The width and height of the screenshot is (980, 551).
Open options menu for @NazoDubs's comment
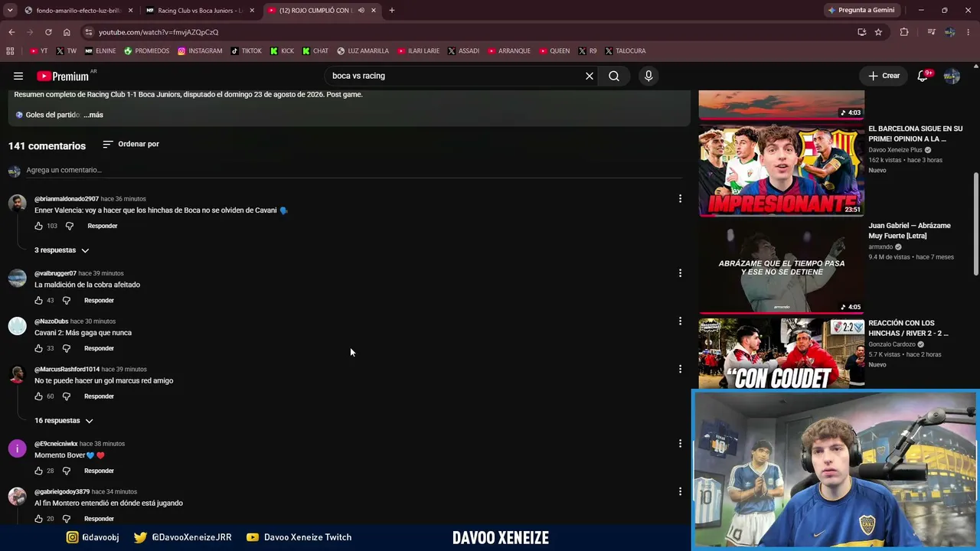tap(680, 321)
